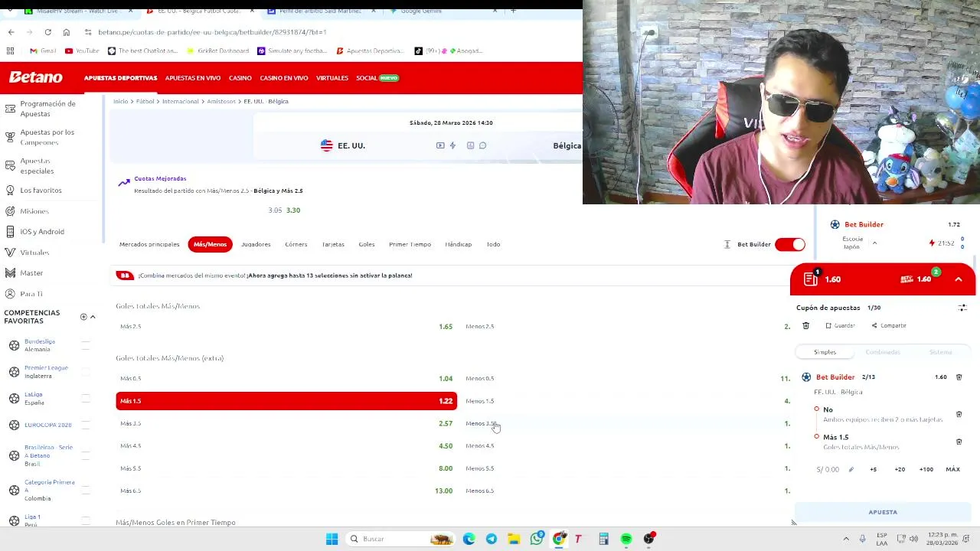Remove the 'No' tarjetas selection with trash icon

click(959, 415)
